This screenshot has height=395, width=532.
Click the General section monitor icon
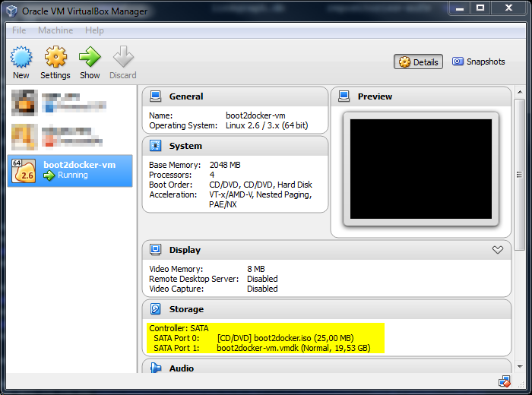pyautogui.click(x=156, y=96)
